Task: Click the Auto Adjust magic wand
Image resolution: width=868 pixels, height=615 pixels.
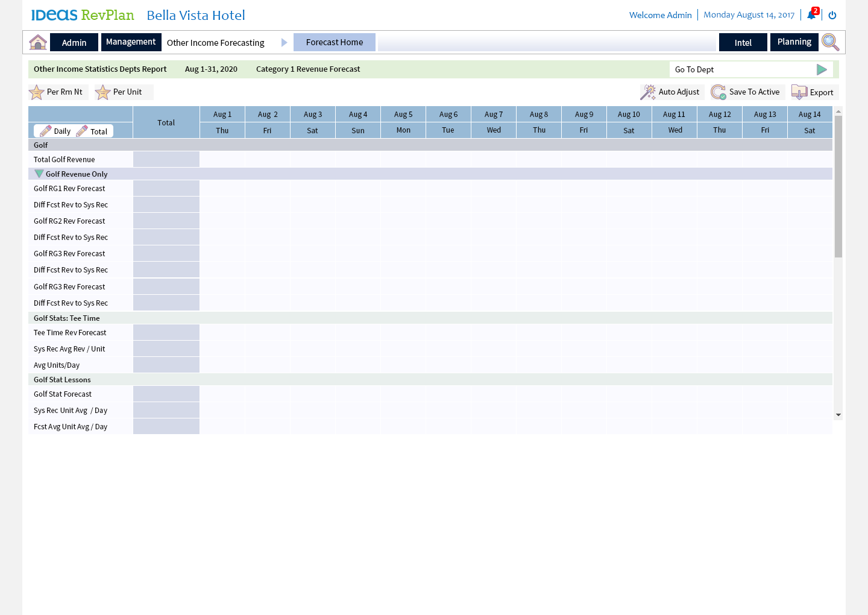Action: tap(649, 92)
